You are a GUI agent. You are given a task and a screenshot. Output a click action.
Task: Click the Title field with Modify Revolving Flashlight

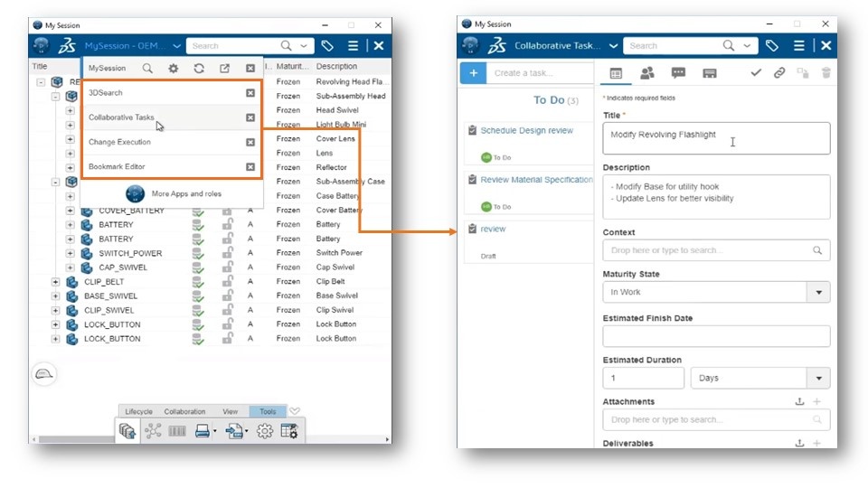pyautogui.click(x=716, y=138)
